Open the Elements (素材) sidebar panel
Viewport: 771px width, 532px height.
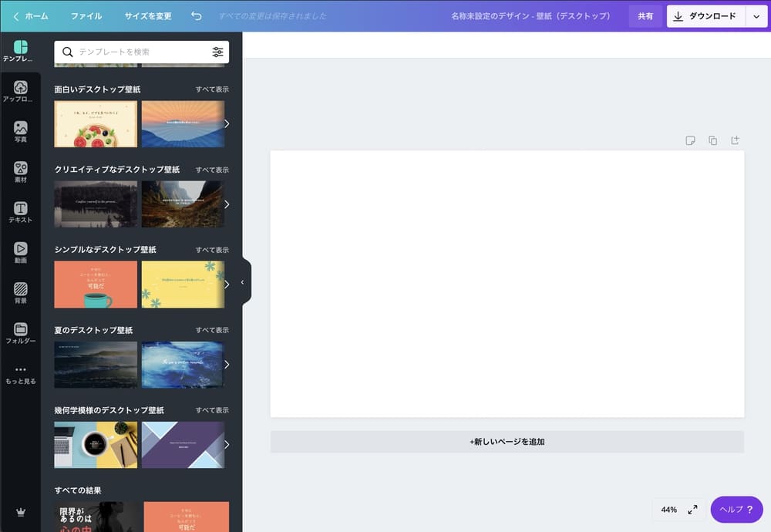tap(20, 172)
